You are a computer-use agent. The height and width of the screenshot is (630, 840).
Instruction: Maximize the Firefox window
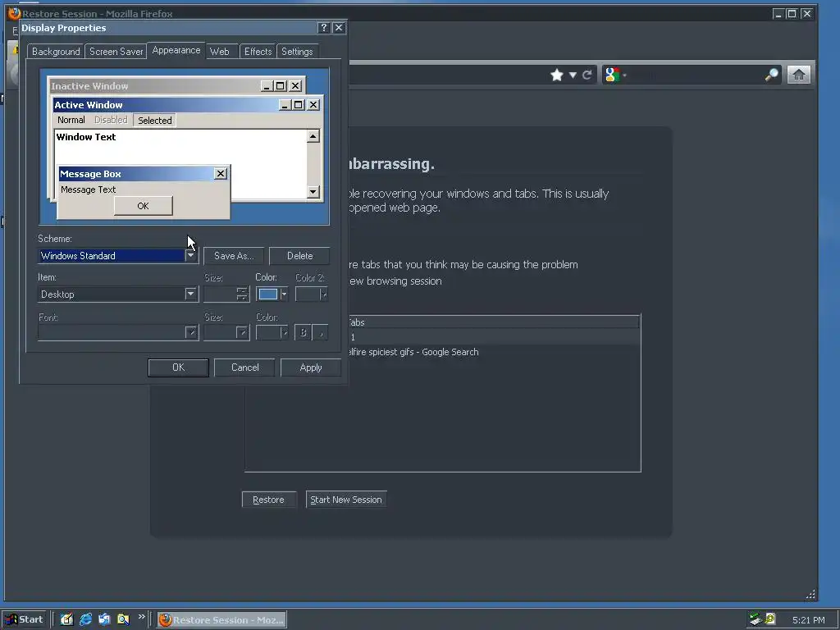pyautogui.click(x=792, y=14)
